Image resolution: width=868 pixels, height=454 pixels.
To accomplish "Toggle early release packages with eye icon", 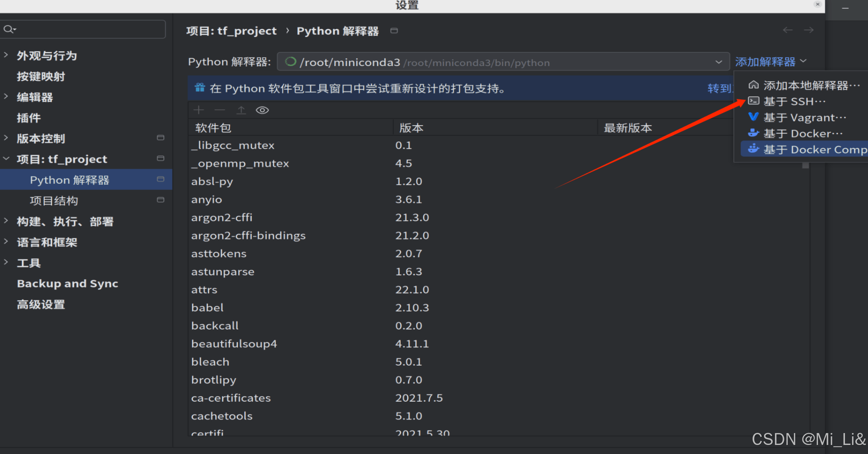I will [262, 110].
